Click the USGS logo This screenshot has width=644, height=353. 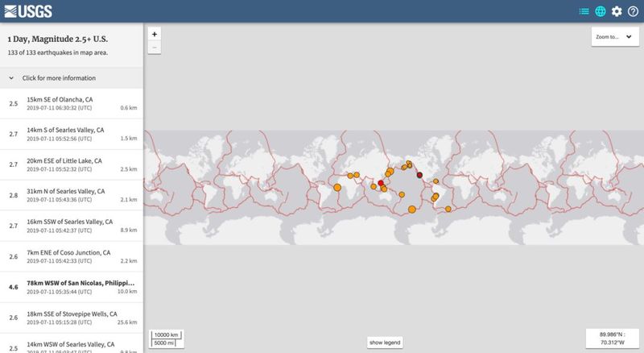coord(28,11)
